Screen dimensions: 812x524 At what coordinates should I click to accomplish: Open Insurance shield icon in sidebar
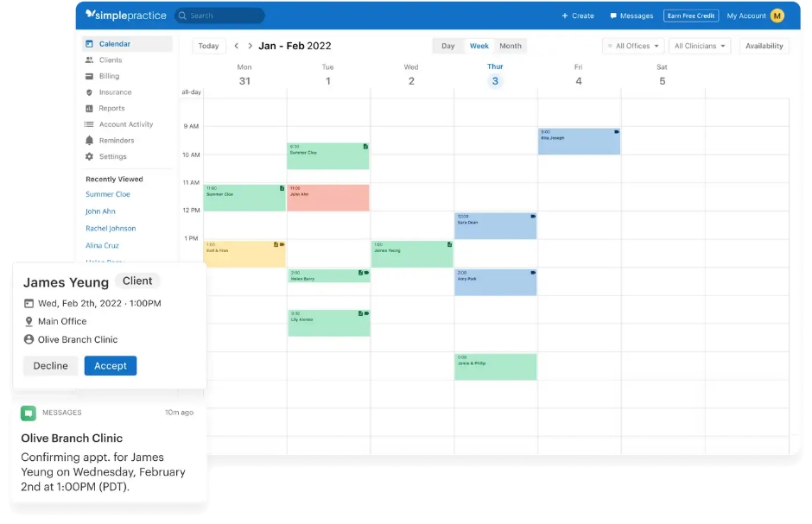pos(89,92)
